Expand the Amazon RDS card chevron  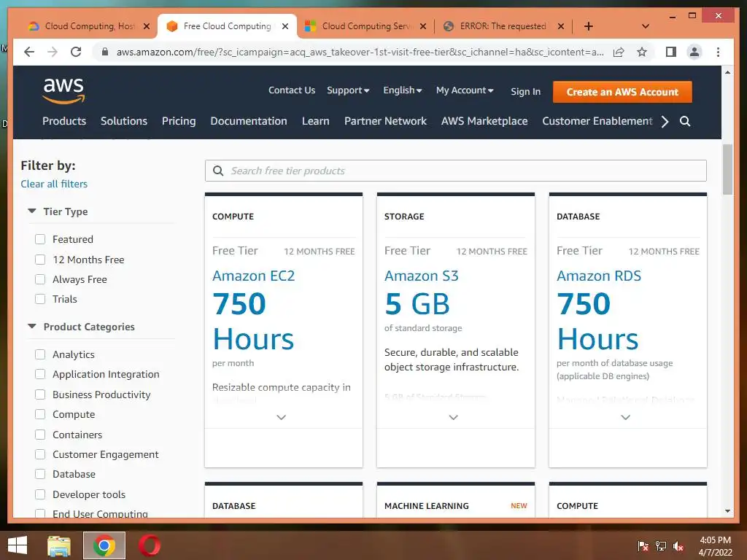tap(625, 417)
